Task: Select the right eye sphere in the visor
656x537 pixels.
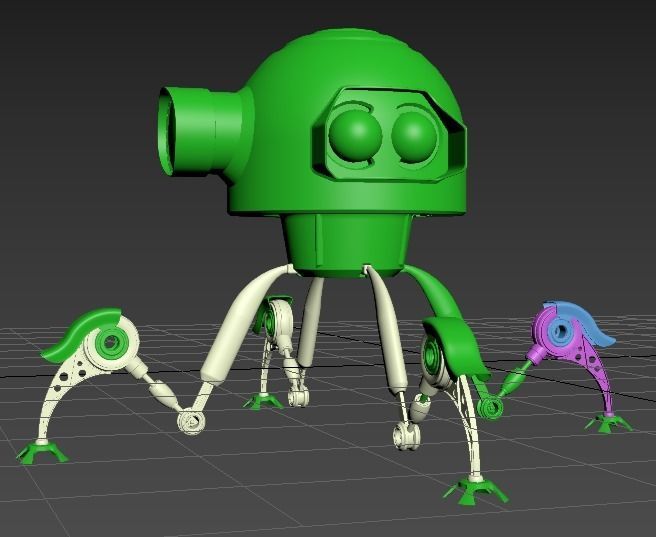Action: (415, 137)
